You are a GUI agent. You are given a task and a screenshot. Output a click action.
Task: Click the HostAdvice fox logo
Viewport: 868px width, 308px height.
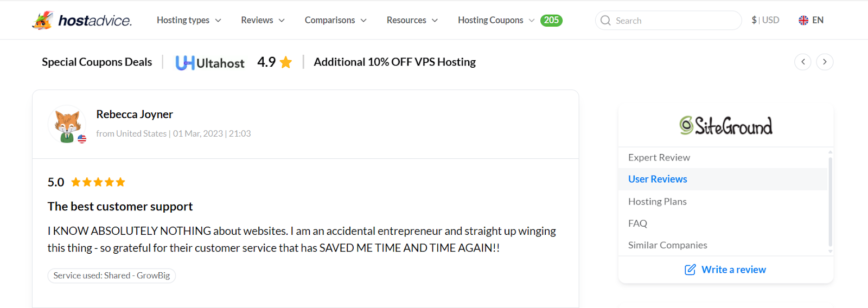pos(43,20)
